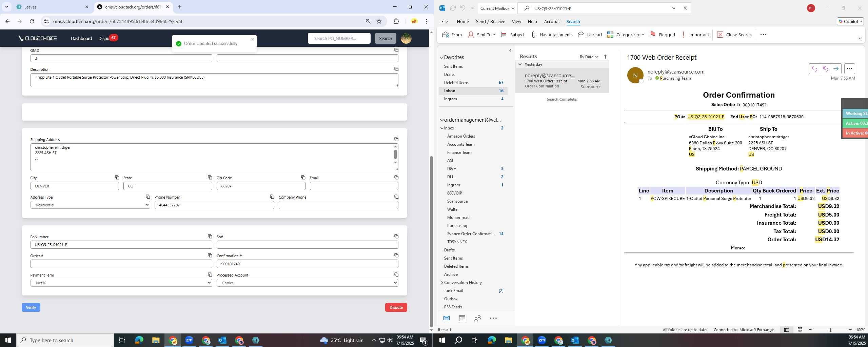The image size is (868, 347).
Task: Open the user avatar in CloudChoice header
Action: pyautogui.click(x=406, y=38)
